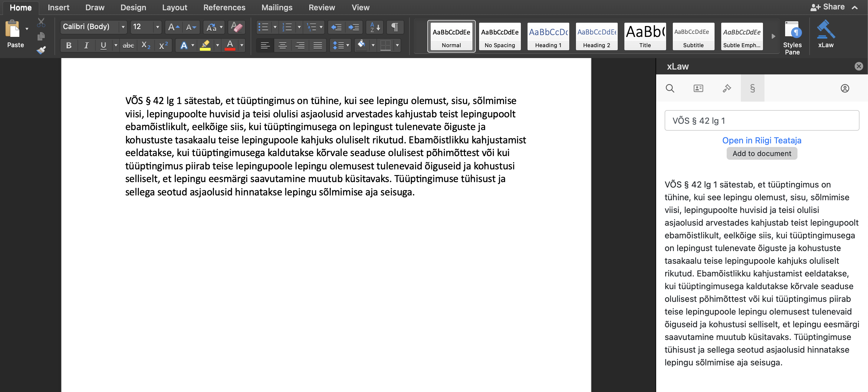This screenshot has width=868, height=392.
Task: Open the xLaw user account icon
Action: 845,88
